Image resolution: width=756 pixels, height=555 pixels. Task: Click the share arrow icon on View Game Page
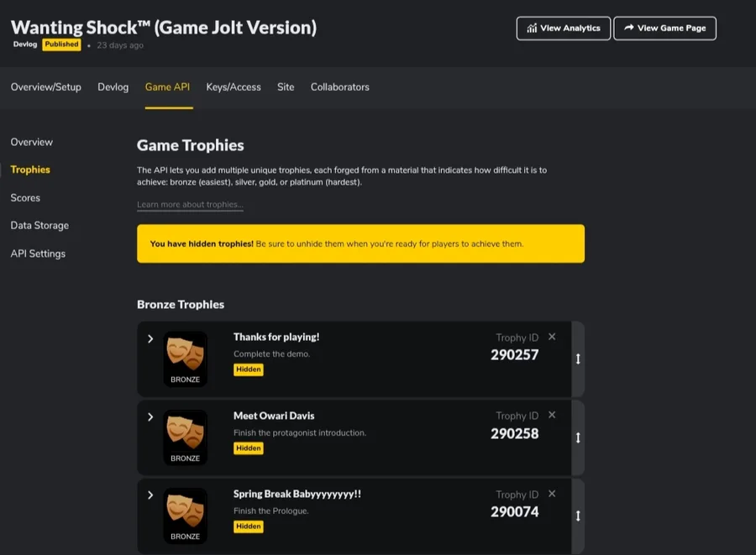pos(628,28)
